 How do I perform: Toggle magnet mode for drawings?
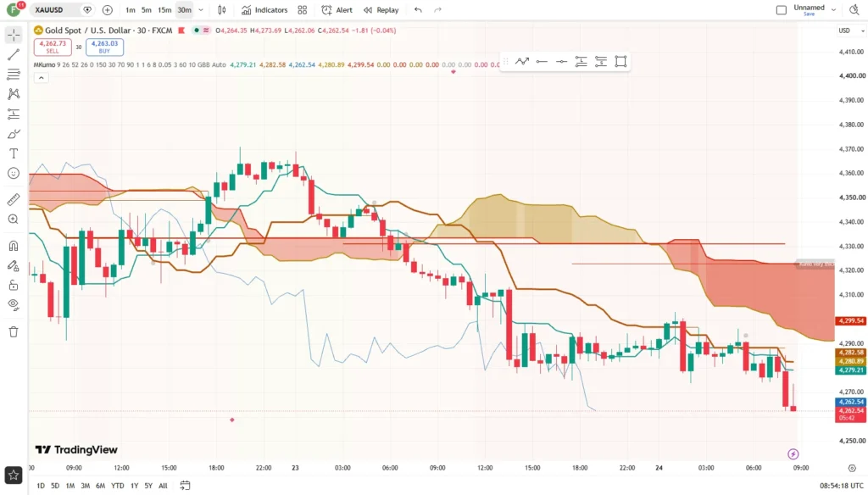pos(14,246)
